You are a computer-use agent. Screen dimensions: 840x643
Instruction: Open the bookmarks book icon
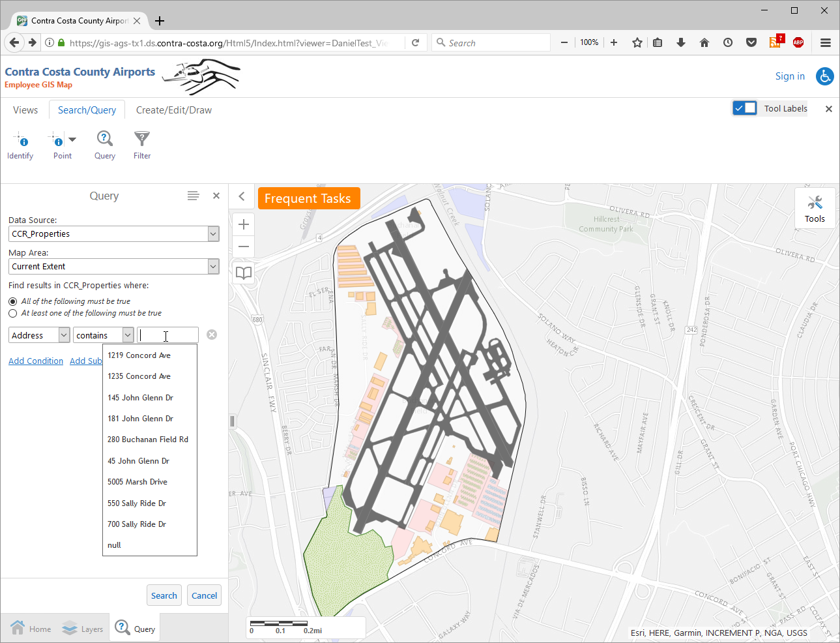coord(244,273)
